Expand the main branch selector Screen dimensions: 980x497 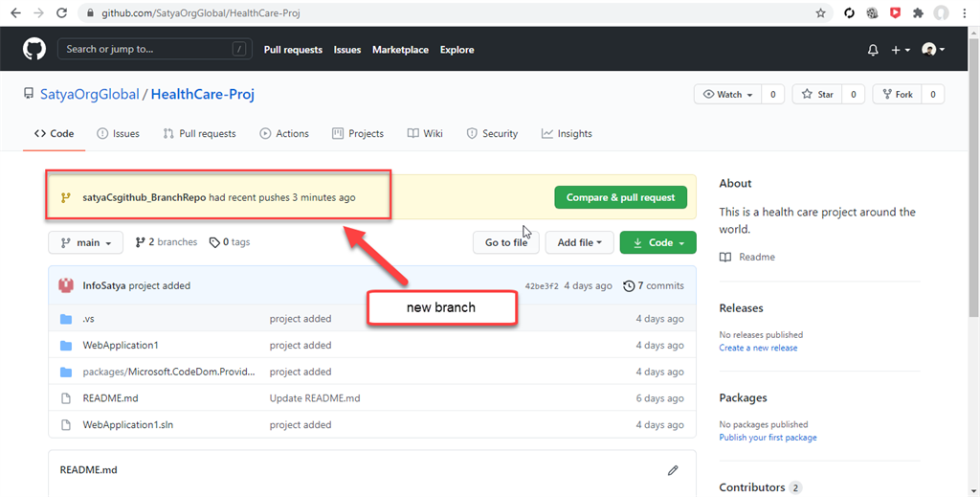[85, 242]
